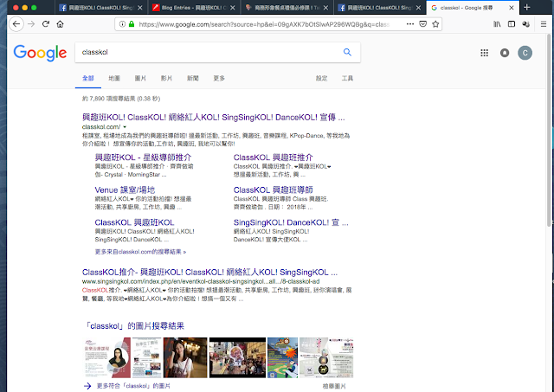554x392 pixels.
Task: Toggle the sidebar view icon
Action: tap(512, 24)
